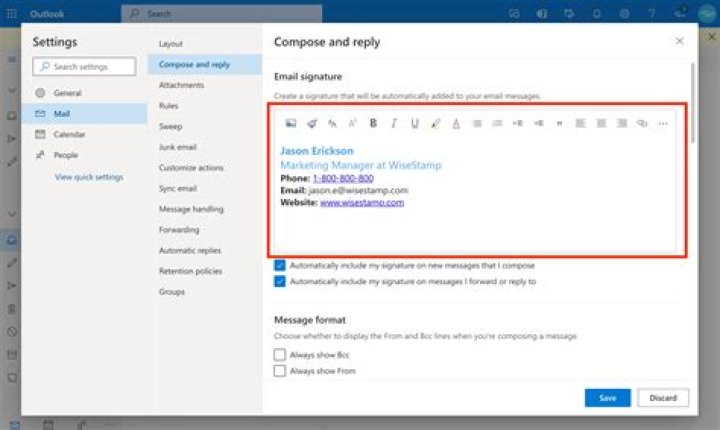The width and height of the screenshot is (720, 430).
Task: Save the signature settings
Action: pos(608,398)
